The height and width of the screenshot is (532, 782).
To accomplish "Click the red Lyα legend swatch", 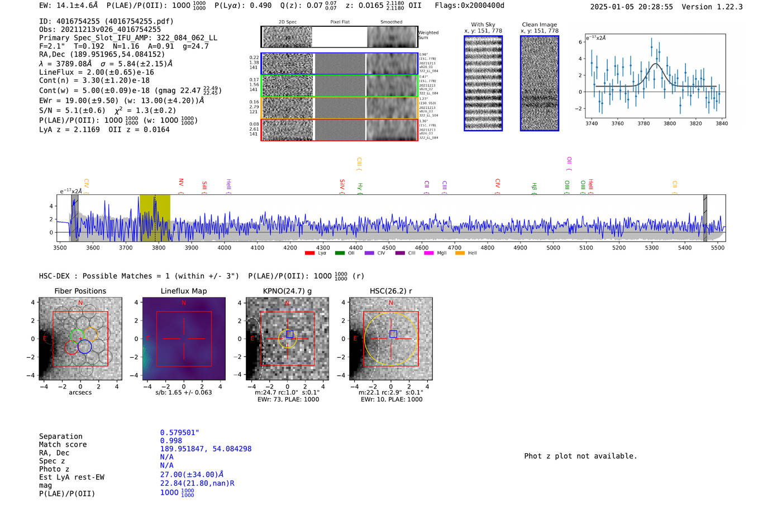I will click(309, 253).
